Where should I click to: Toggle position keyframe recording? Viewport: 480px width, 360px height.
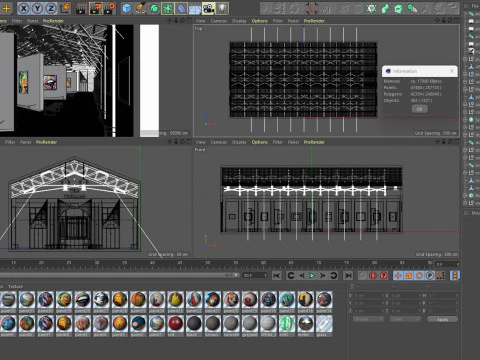(x=398, y=275)
